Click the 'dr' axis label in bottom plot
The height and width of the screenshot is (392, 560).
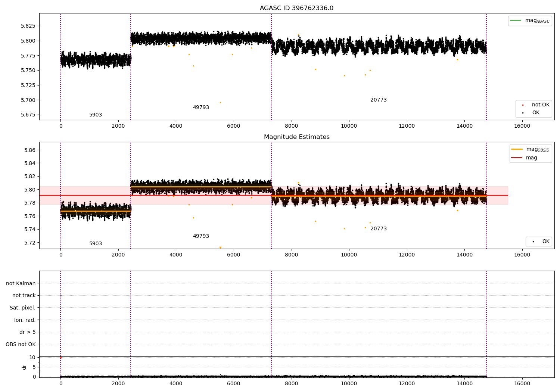(24, 367)
